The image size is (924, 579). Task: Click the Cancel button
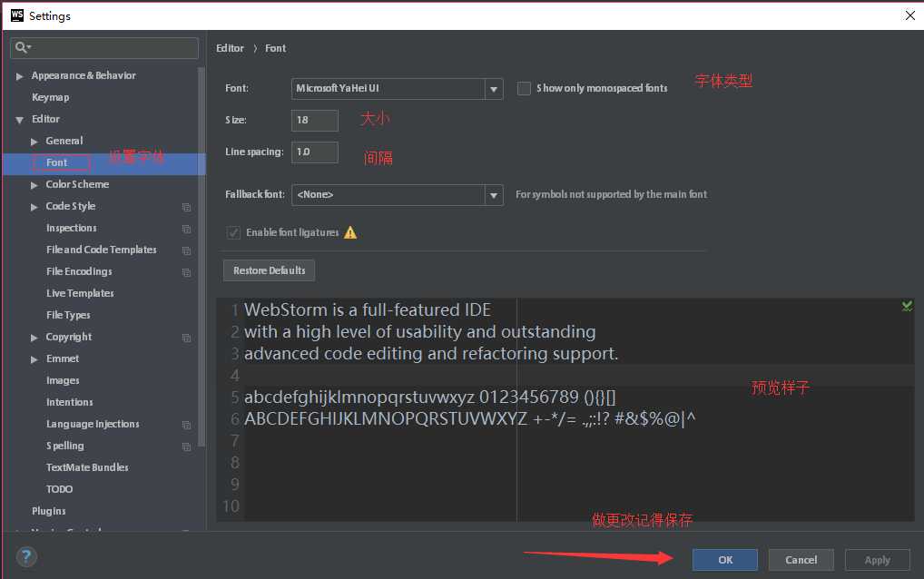pos(801,560)
